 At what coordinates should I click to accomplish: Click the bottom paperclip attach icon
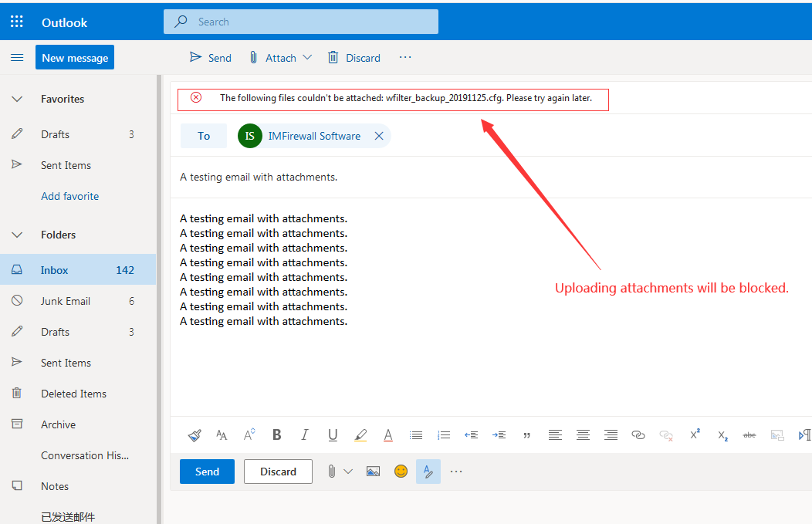pyautogui.click(x=331, y=472)
